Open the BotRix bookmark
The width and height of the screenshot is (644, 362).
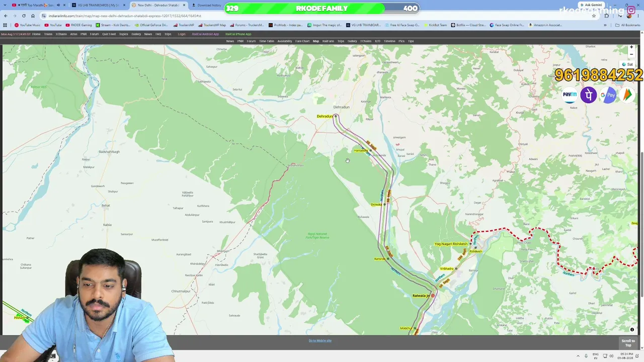click(x=469, y=25)
